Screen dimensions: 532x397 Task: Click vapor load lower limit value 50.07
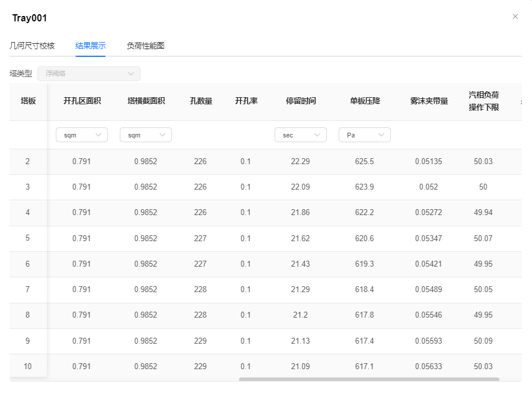pos(483,238)
